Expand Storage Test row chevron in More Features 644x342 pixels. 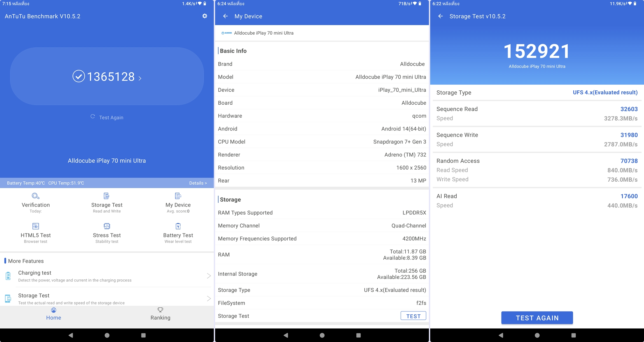(x=209, y=298)
